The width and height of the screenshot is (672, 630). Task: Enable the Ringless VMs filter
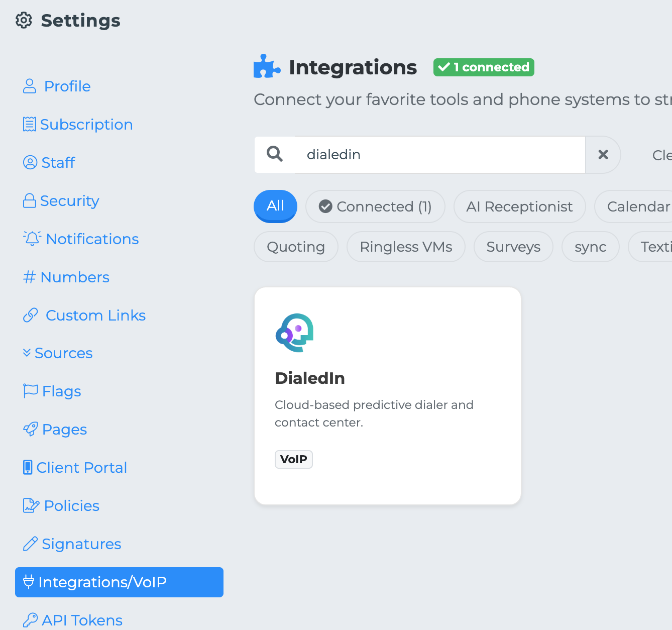(x=406, y=247)
